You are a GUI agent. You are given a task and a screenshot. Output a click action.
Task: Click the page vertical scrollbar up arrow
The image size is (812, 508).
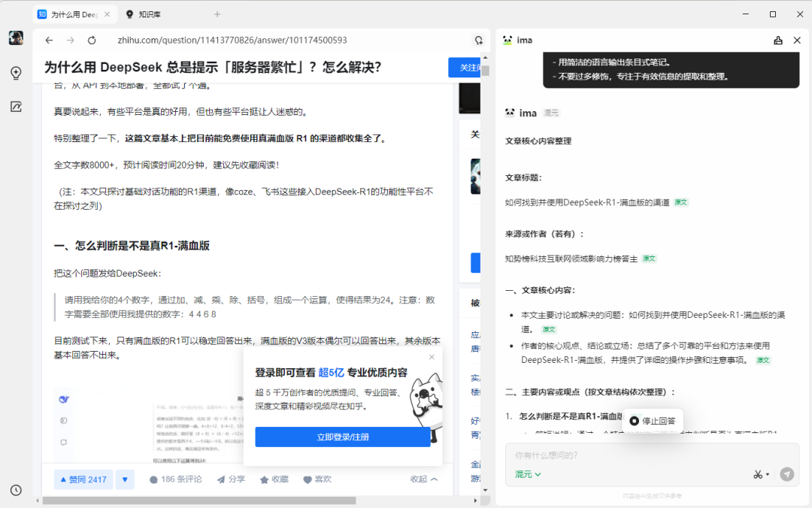click(485, 57)
